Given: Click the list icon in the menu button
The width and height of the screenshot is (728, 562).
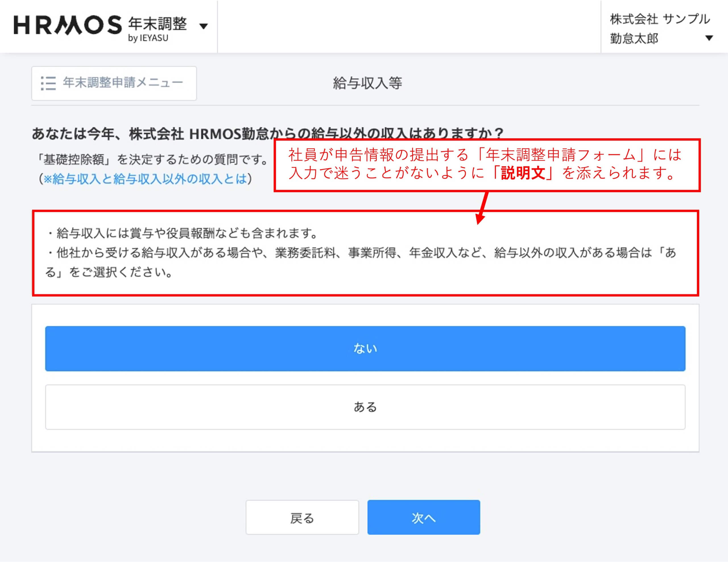Looking at the screenshot, I should (48, 83).
